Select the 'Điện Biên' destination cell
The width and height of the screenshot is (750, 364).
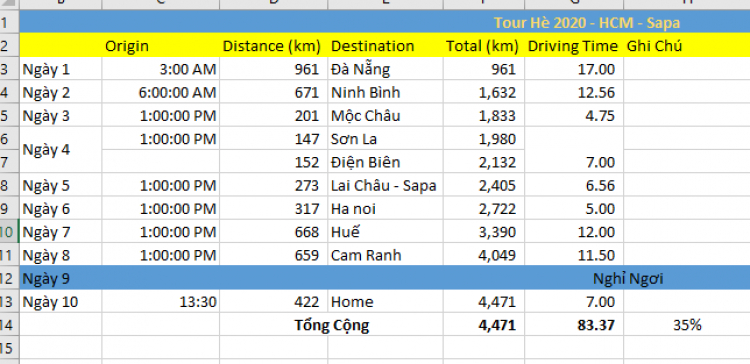386,162
